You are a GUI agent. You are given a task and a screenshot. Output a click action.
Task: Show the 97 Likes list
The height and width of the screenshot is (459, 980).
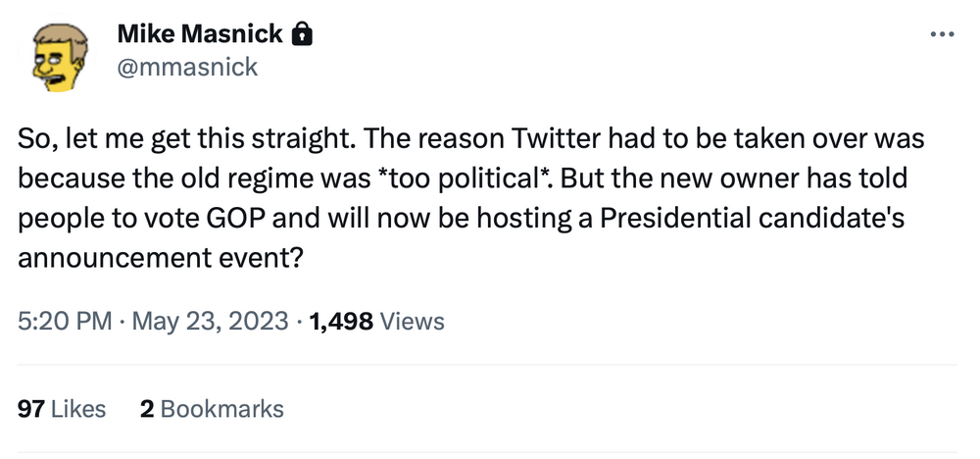62,409
